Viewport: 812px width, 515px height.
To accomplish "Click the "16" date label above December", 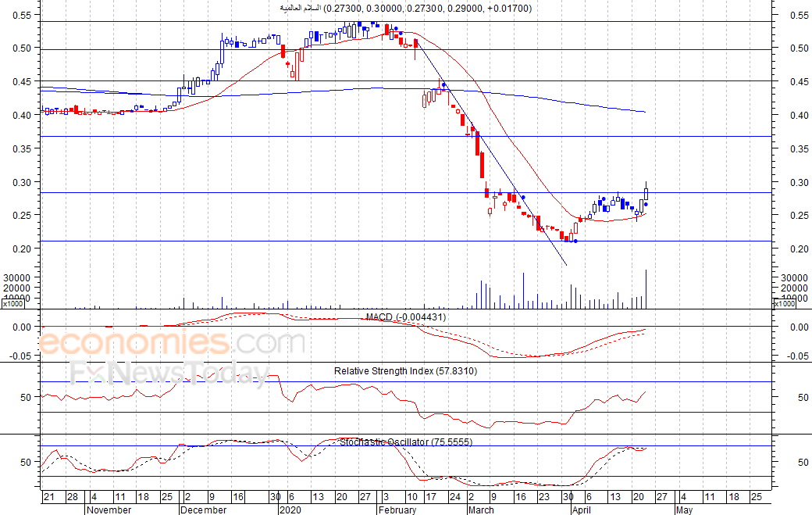I will (238, 497).
